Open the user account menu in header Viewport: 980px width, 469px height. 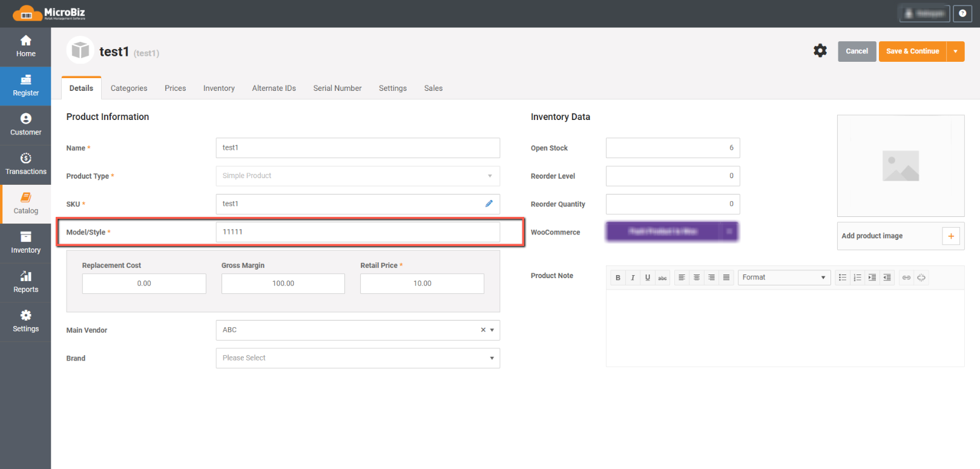click(924, 13)
